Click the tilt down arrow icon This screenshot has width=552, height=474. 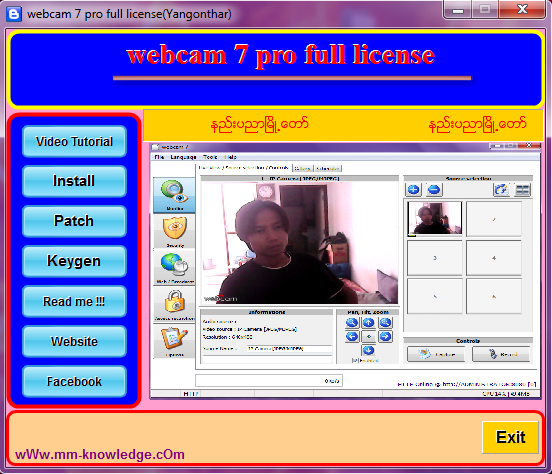tap(369, 350)
